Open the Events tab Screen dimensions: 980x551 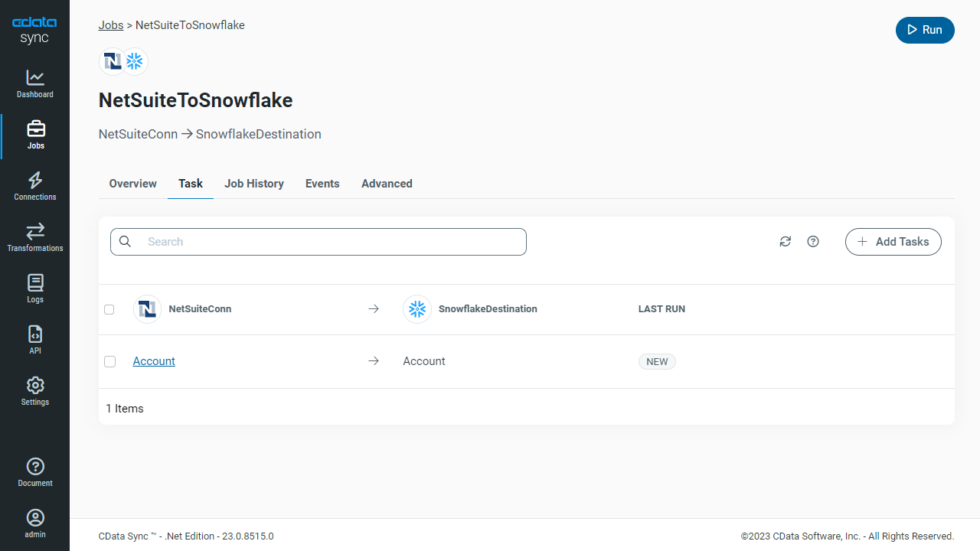tap(322, 184)
